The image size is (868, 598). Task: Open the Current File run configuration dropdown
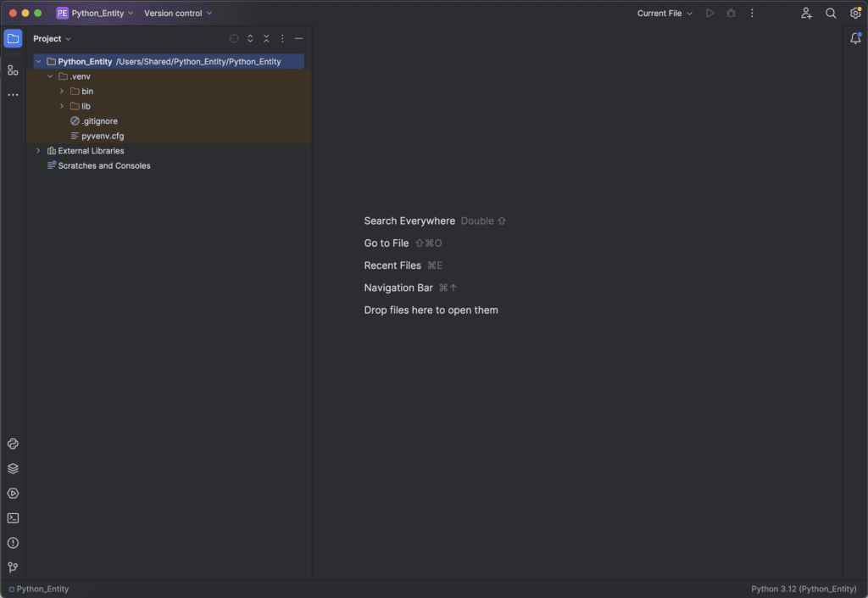665,14
